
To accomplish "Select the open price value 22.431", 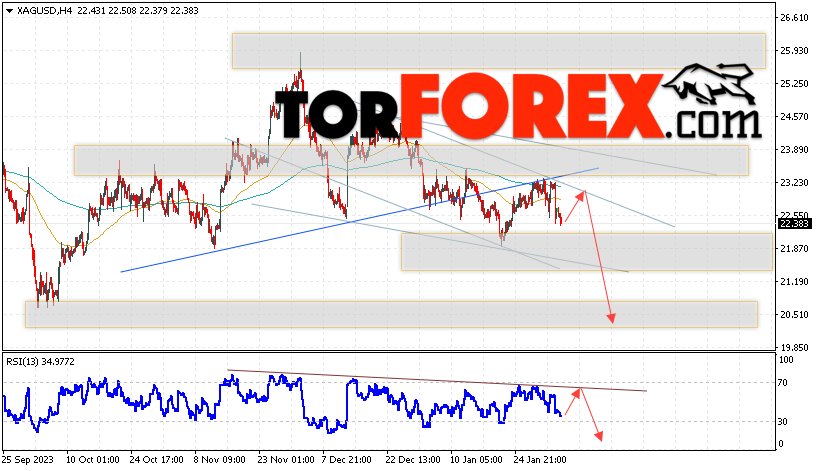I will click(92, 10).
